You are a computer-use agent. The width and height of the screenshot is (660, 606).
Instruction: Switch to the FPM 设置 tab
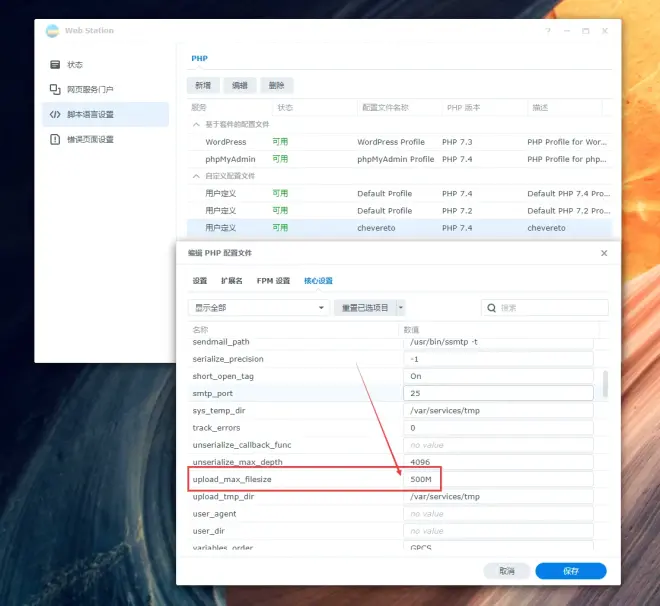click(x=273, y=281)
